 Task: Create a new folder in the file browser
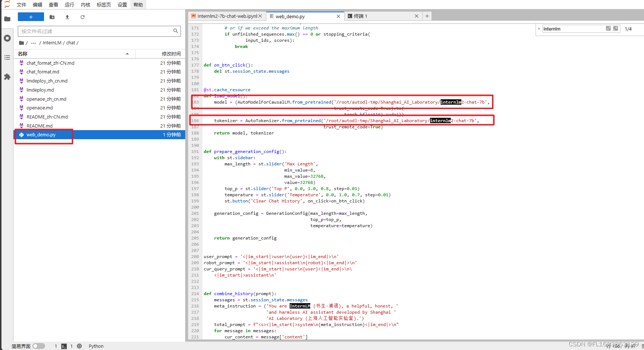(x=52, y=17)
